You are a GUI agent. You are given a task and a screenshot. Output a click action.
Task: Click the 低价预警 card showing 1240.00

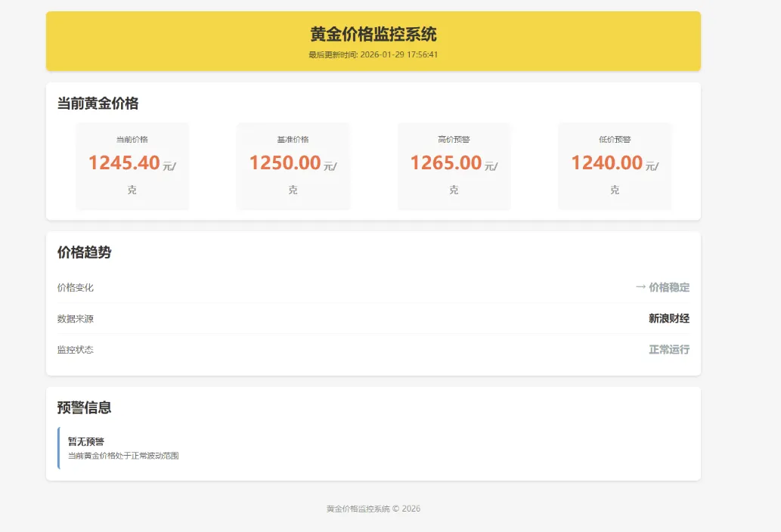pyautogui.click(x=614, y=165)
